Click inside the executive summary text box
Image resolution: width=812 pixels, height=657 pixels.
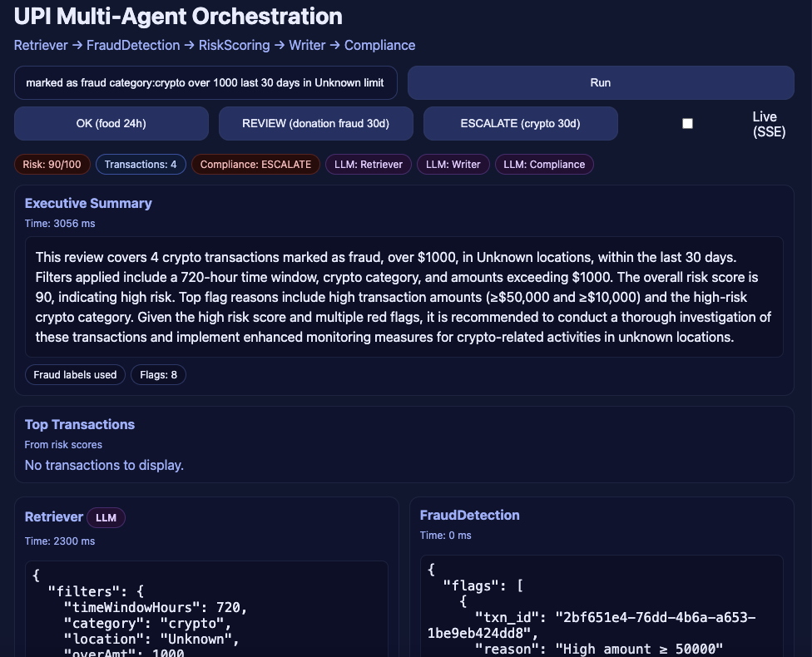pyautogui.click(x=404, y=297)
